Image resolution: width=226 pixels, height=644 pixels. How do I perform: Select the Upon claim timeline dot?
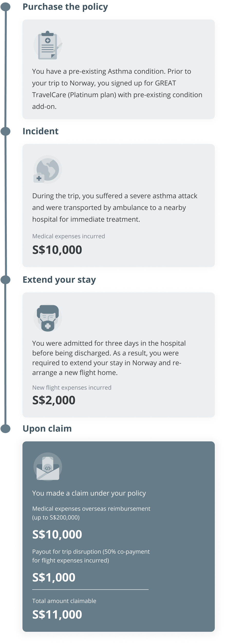tap(6, 428)
